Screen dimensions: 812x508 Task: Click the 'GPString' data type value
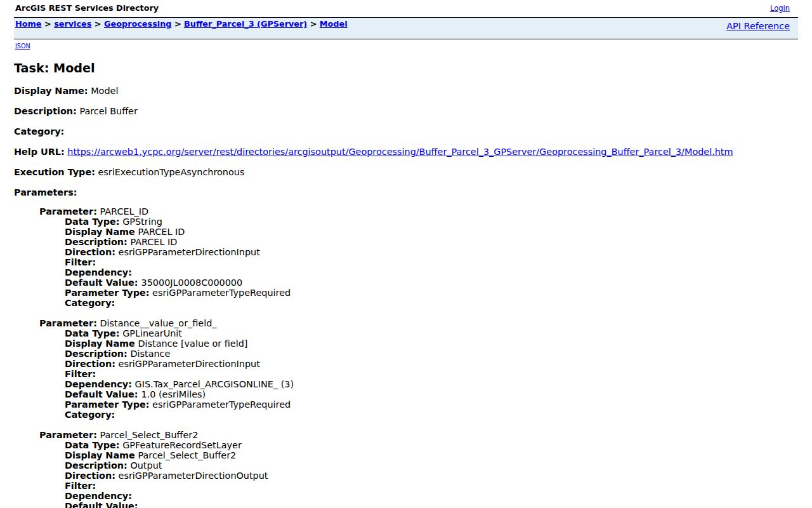[142, 222]
